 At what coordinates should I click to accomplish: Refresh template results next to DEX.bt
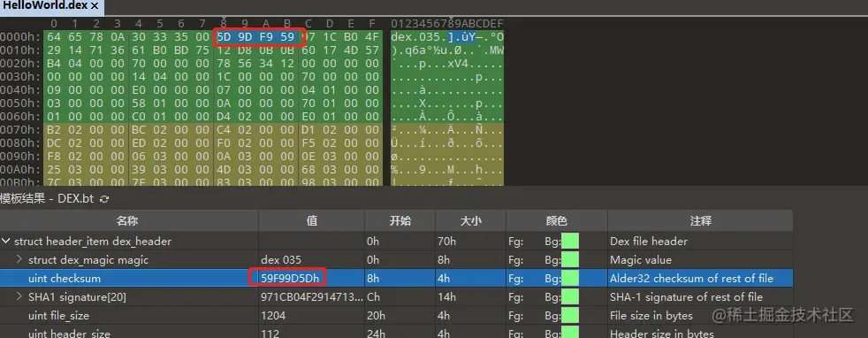[104, 199]
